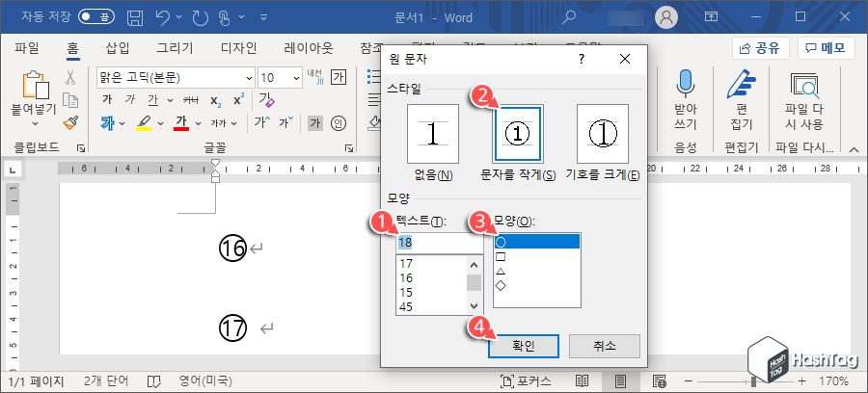Select 없음 style thumbnail
Image resolution: width=868 pixels, height=393 pixels.
[x=433, y=133]
